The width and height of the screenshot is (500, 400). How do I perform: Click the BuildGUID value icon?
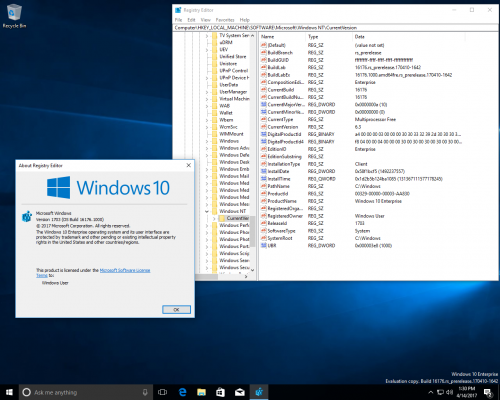(x=264, y=60)
